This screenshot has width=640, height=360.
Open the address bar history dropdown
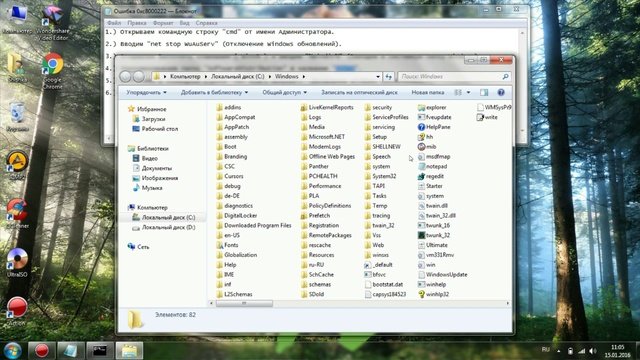[378, 76]
